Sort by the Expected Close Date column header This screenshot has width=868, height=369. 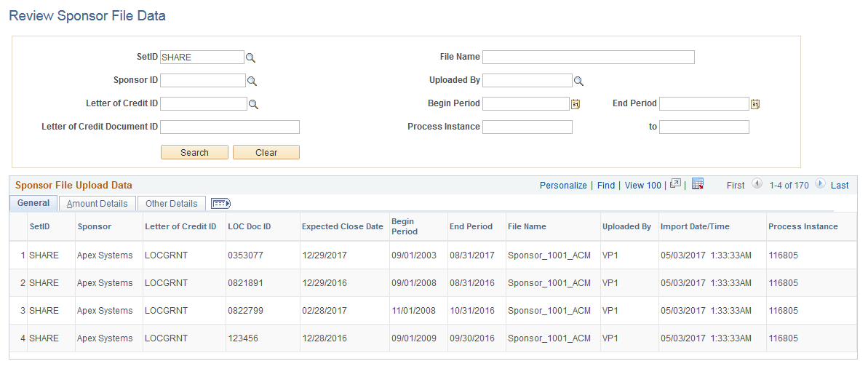click(x=342, y=226)
